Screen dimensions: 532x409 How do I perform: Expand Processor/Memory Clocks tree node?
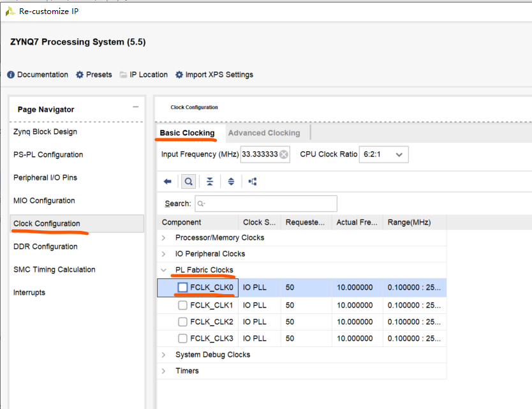(x=164, y=237)
